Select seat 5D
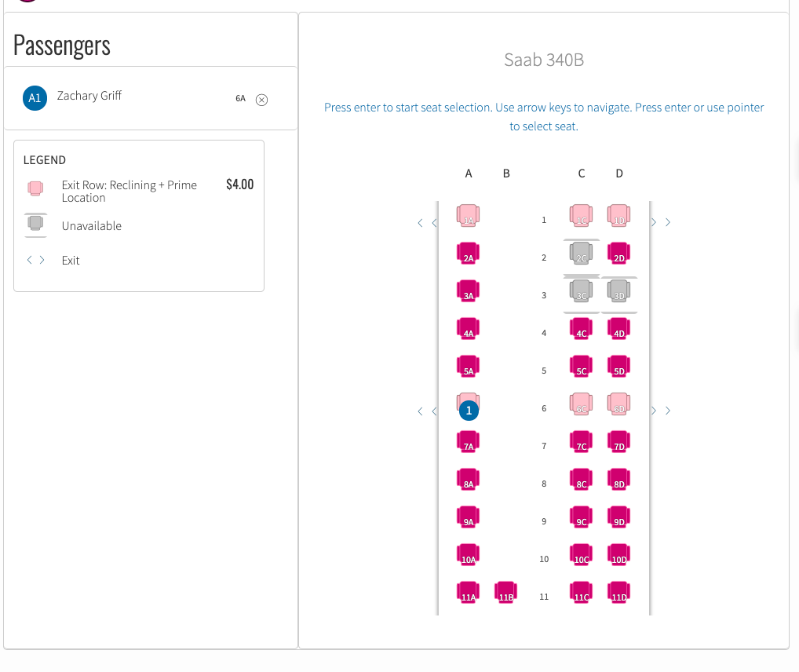Viewport: 799px width, 672px height. tap(619, 367)
